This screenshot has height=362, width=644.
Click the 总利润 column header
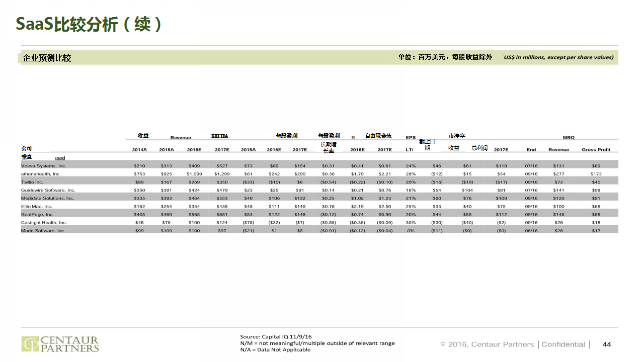click(x=479, y=148)
